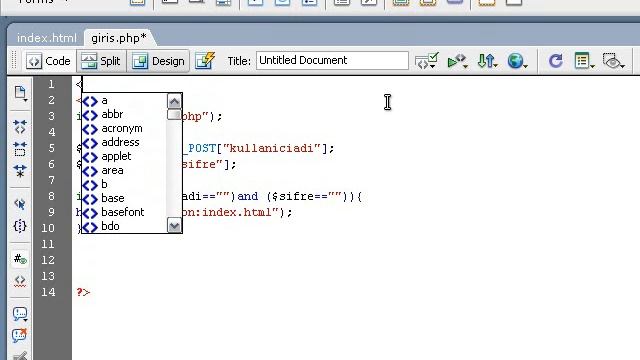The width and height of the screenshot is (640, 360).
Task: Click the 'and' keyword on line 8
Action: (248, 196)
